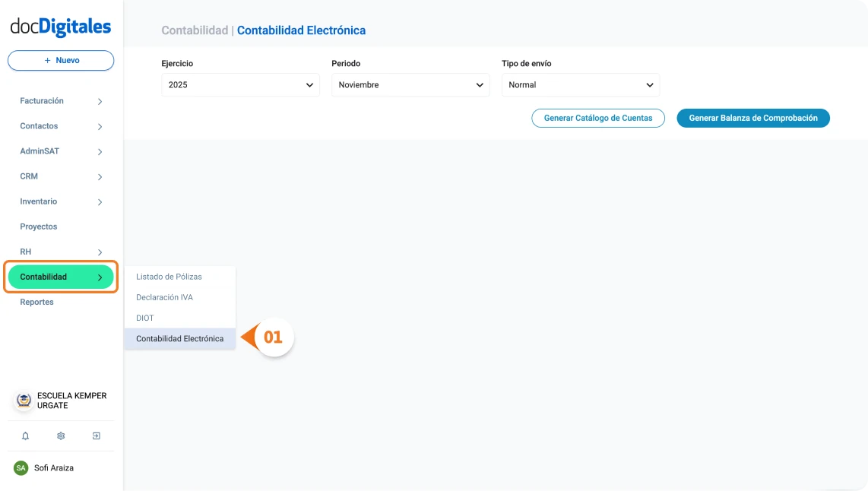The image size is (868, 491).
Task: Open the Tipo de envío dropdown
Action: tap(580, 85)
